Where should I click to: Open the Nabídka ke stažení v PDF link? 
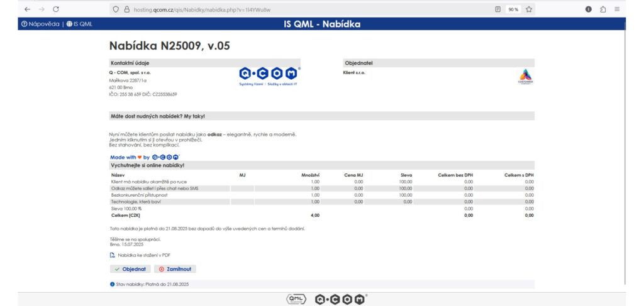click(144, 255)
